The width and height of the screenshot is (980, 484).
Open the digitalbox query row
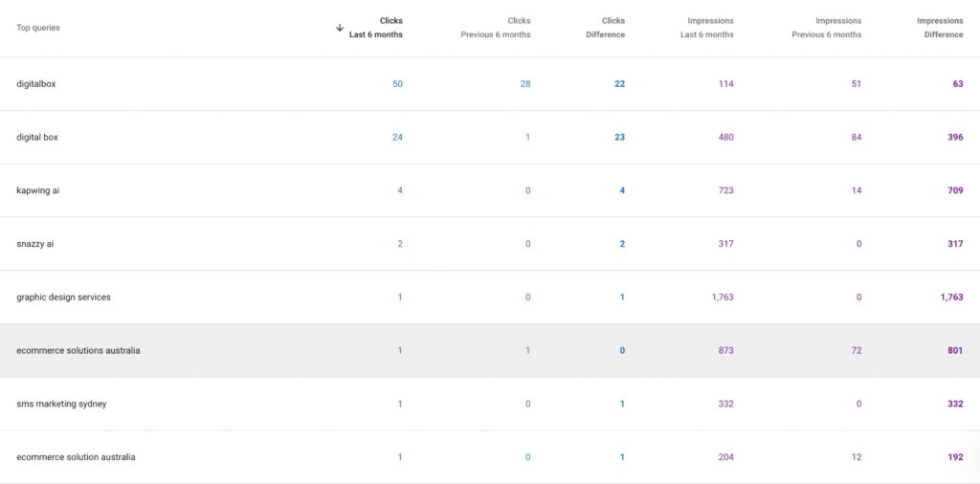tap(36, 84)
